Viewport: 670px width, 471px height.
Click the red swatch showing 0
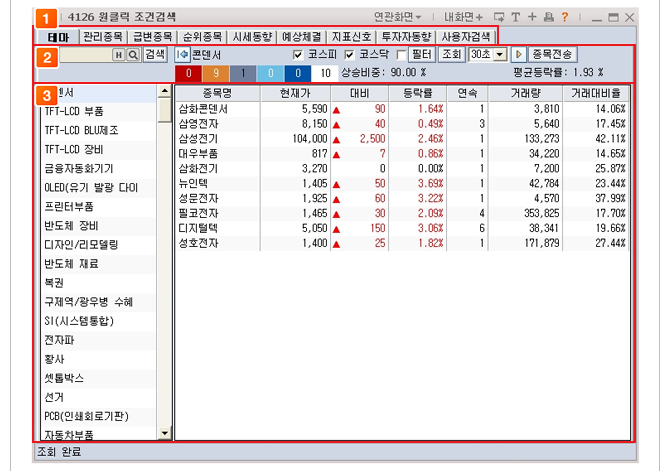point(189,73)
